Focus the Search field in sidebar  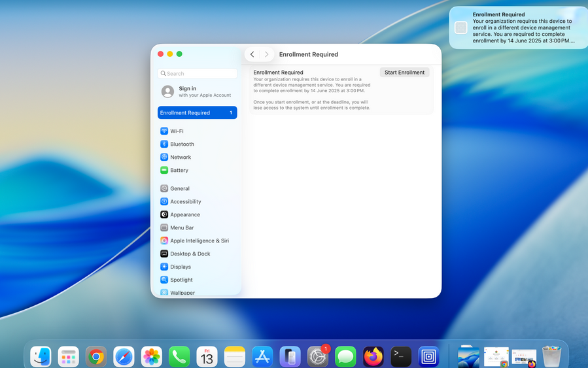click(x=198, y=73)
